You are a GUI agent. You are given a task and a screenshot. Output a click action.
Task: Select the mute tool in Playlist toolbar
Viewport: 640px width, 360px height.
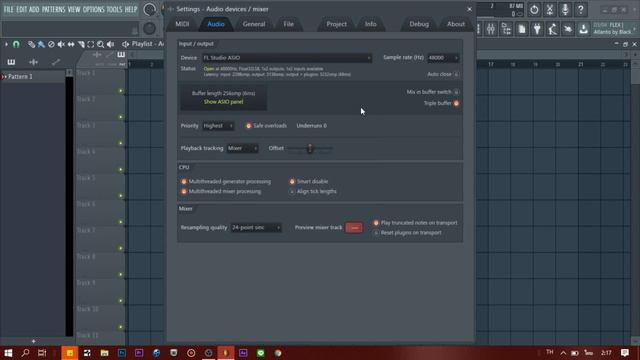61,44
